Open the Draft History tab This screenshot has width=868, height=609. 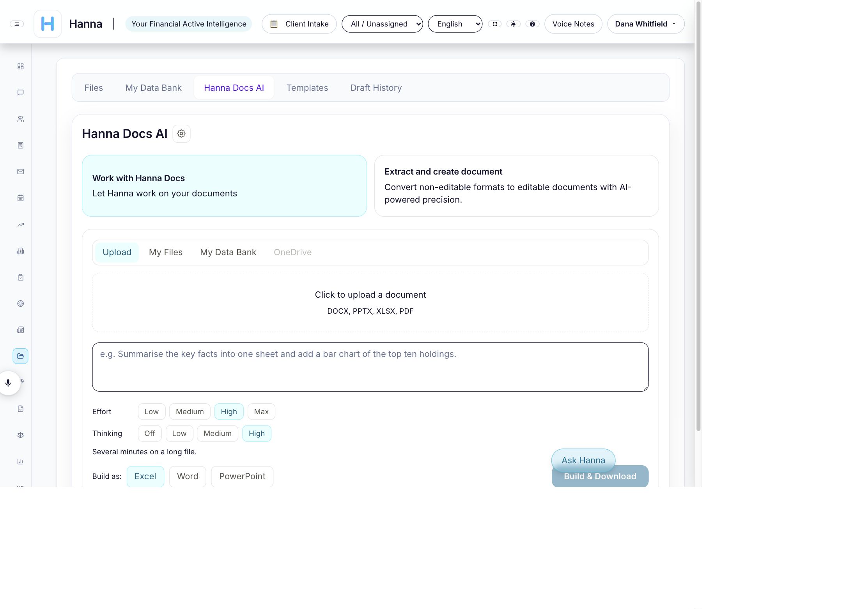[x=376, y=88]
